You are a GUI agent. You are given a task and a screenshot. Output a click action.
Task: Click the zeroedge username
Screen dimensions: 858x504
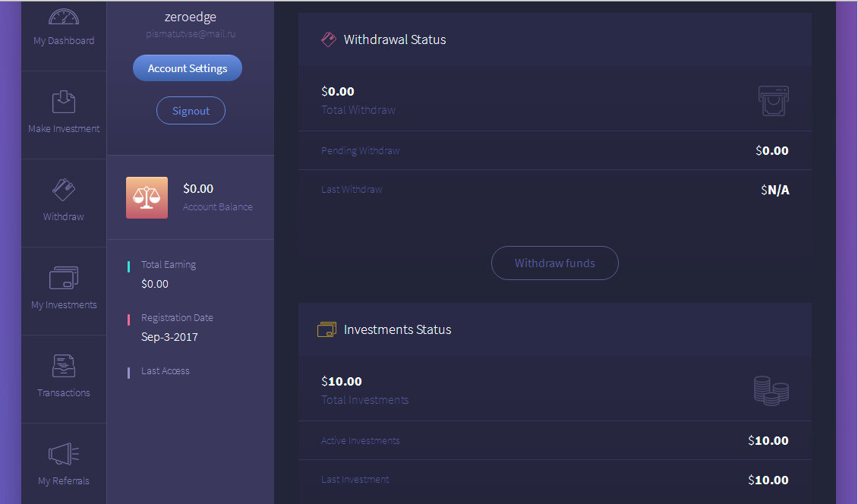point(191,17)
